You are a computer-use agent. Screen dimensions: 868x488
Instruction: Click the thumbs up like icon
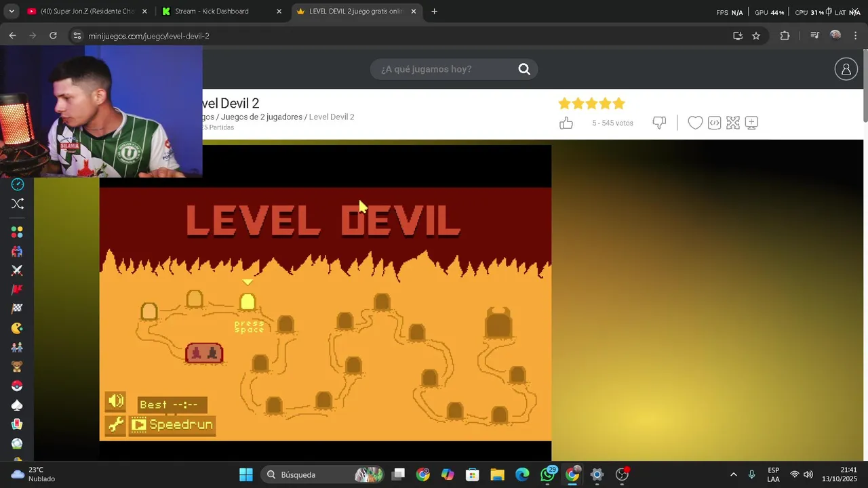coord(566,123)
